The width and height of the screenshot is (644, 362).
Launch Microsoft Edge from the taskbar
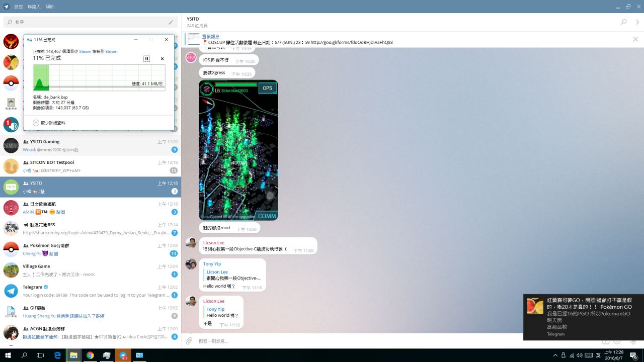point(57,355)
